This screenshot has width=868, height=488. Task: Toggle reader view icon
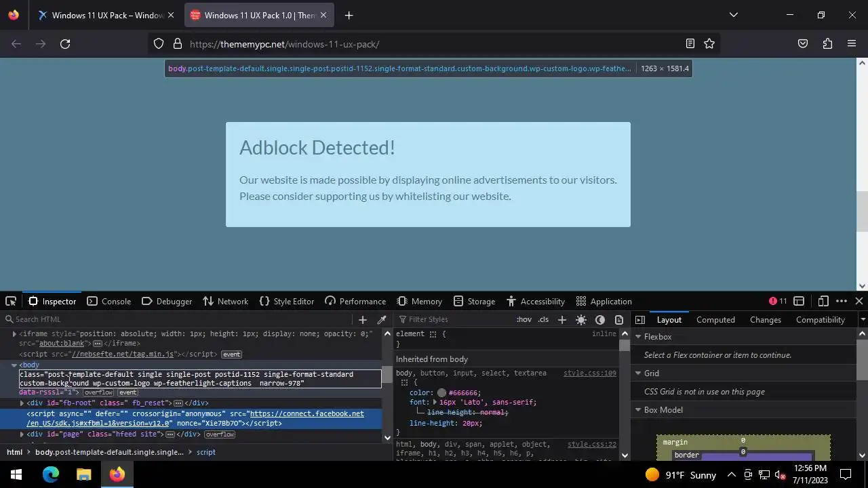point(690,44)
